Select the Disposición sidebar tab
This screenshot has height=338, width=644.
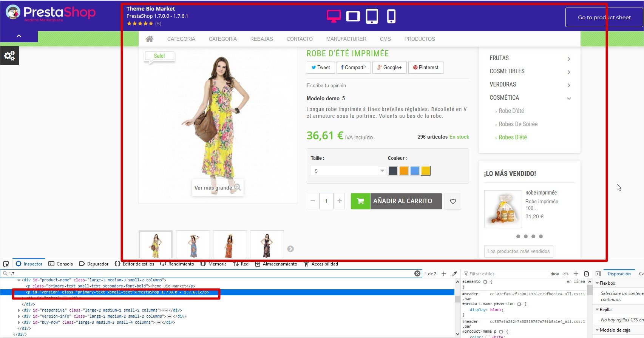pyautogui.click(x=619, y=274)
